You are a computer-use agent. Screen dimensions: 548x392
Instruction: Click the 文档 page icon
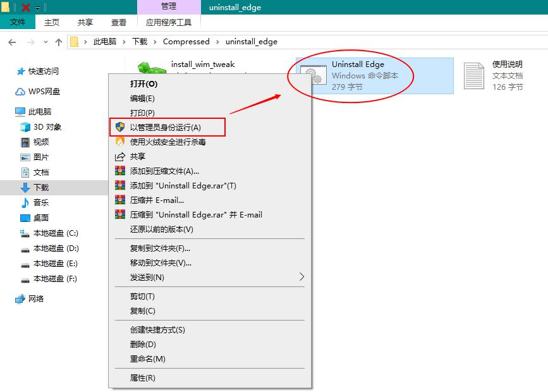(25, 173)
